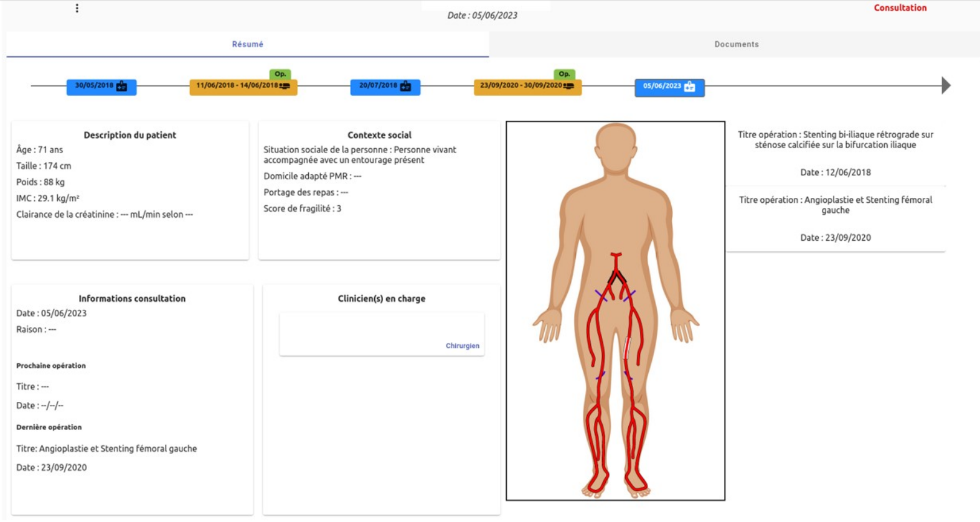Switch to the Résumé tab

coord(248,44)
